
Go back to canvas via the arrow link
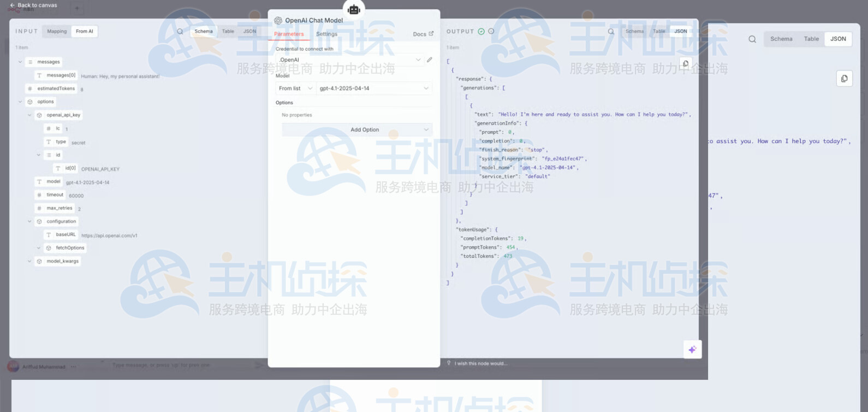coord(33,5)
